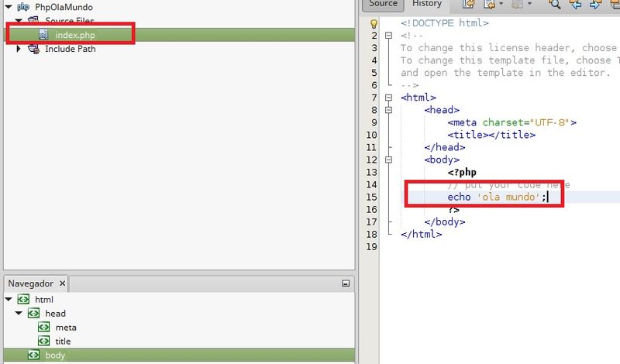
Task: Select the PhpOlaMundo project name
Action: (x=64, y=7)
